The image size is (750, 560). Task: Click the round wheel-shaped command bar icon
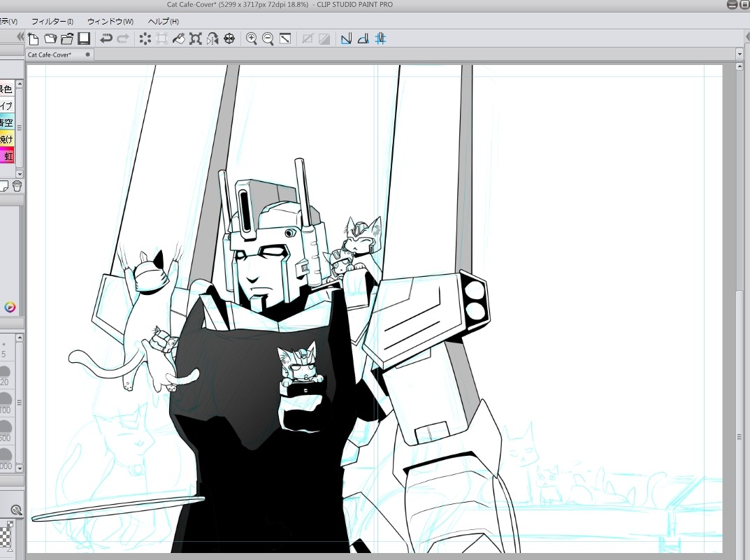tap(229, 38)
